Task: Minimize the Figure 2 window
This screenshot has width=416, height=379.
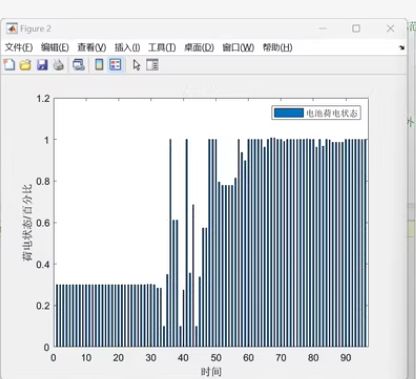Action: tap(322, 29)
